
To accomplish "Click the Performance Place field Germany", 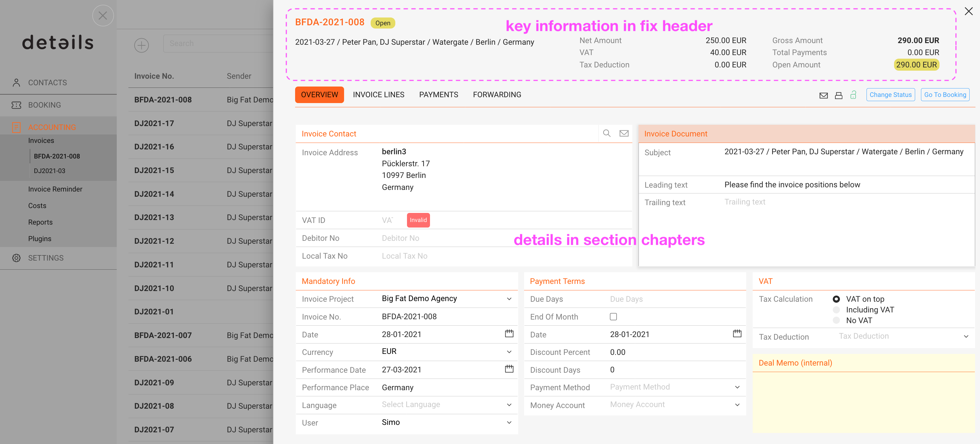I will tap(398, 387).
